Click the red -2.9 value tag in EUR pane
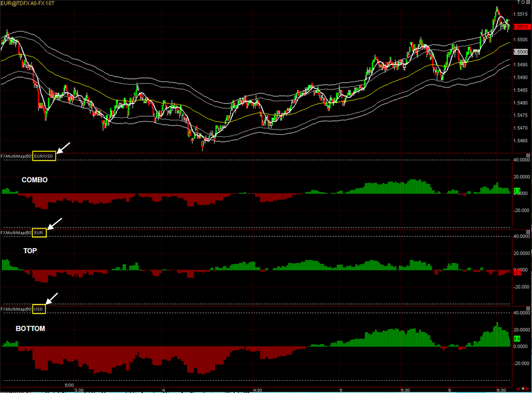Viewport: 532px width, 393px height. tap(518, 273)
